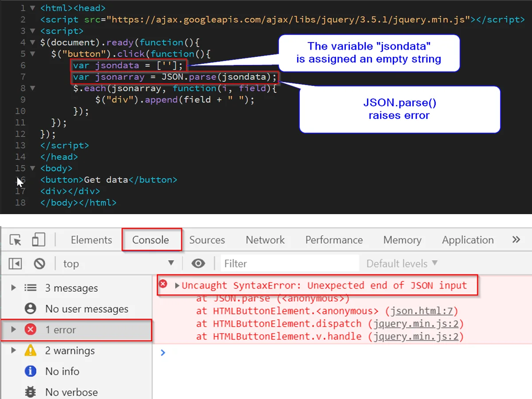Open the json.html:7 source link

pyautogui.click(x=422, y=311)
